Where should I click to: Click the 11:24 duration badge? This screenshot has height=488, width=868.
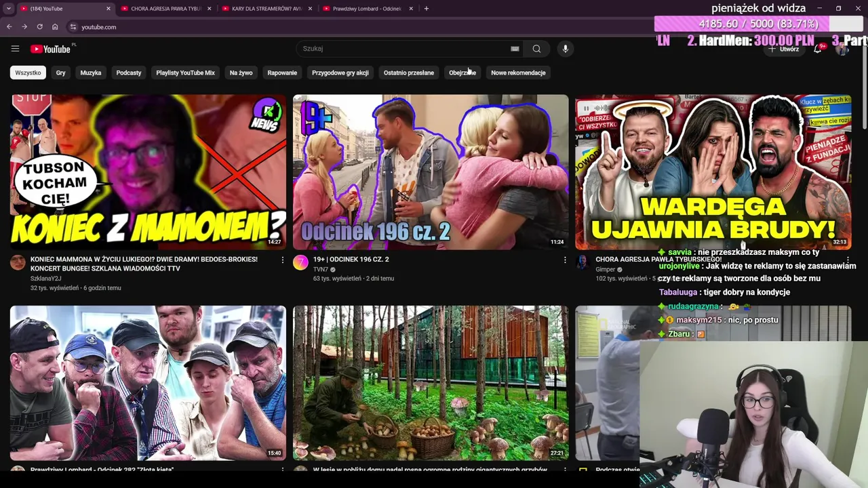(557, 242)
